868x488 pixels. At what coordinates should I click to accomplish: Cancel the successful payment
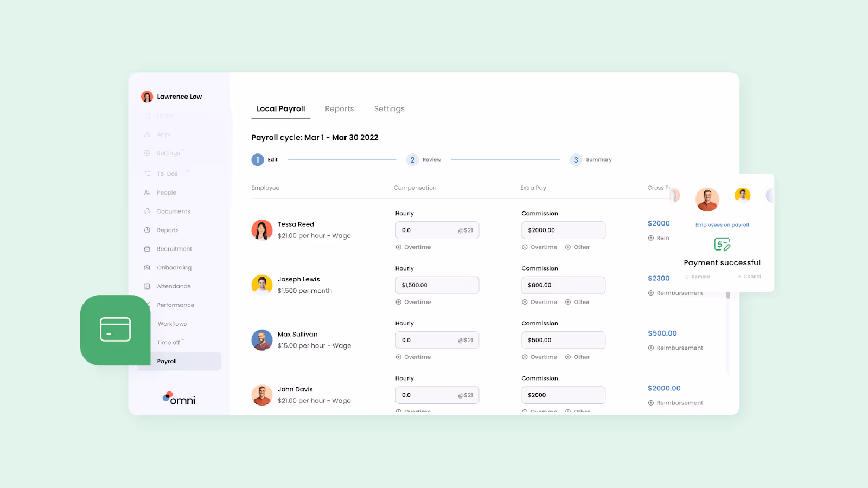749,277
